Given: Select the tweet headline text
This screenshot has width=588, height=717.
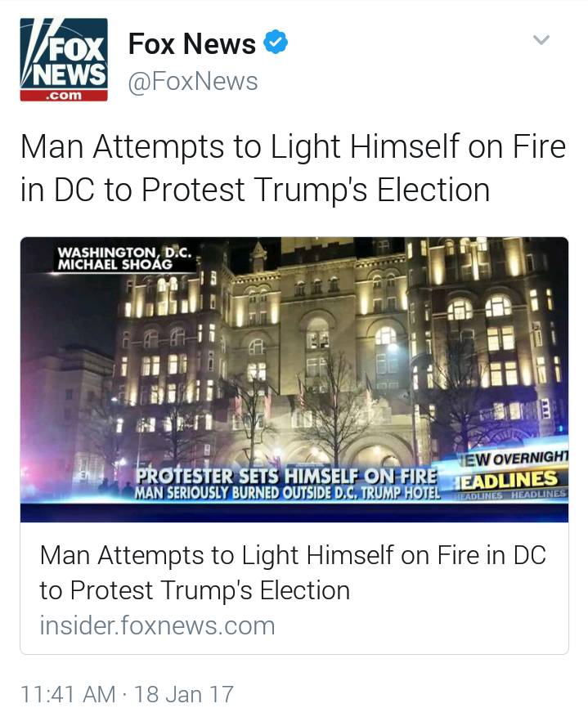Looking at the screenshot, I should point(293,168).
